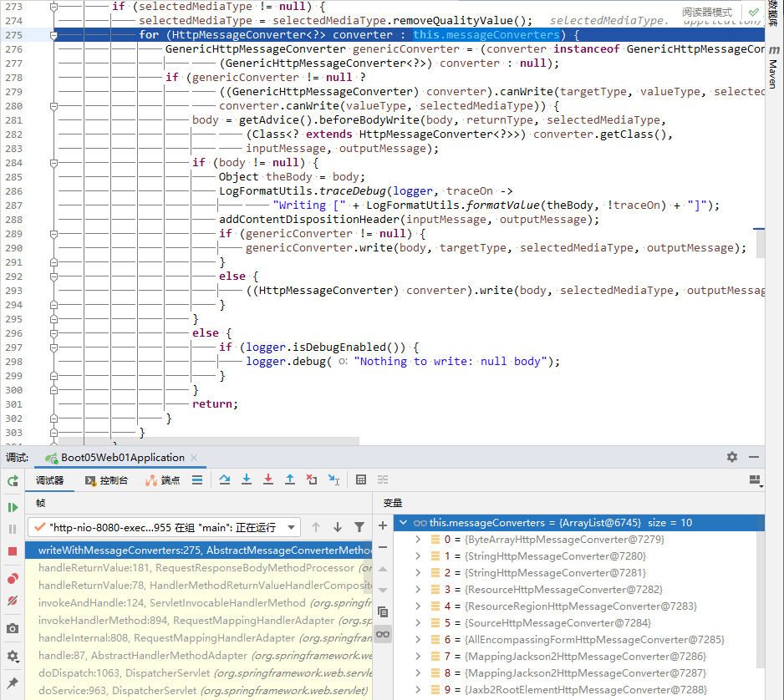Toggle code fold at line 296
The height and width of the screenshot is (700, 784).
54,333
